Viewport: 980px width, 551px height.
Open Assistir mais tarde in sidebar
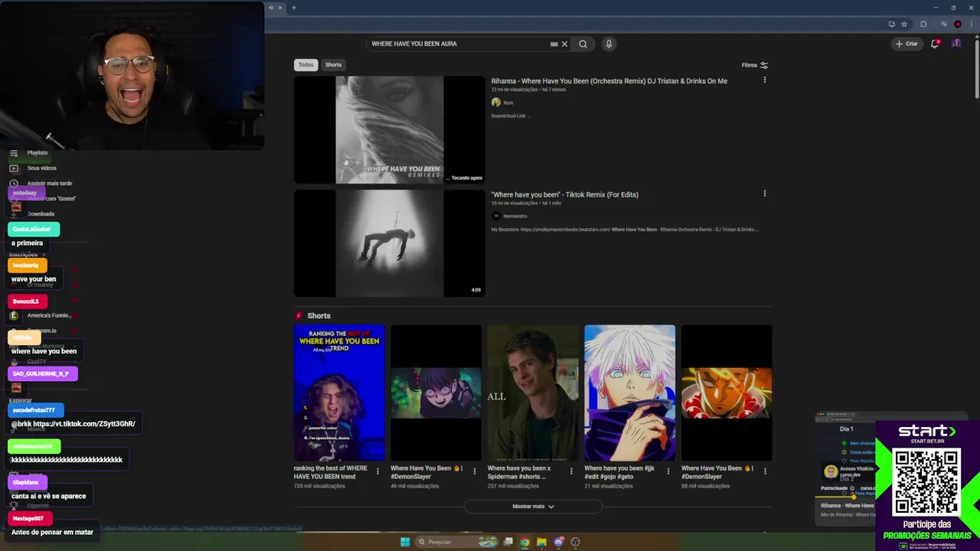pyautogui.click(x=49, y=184)
